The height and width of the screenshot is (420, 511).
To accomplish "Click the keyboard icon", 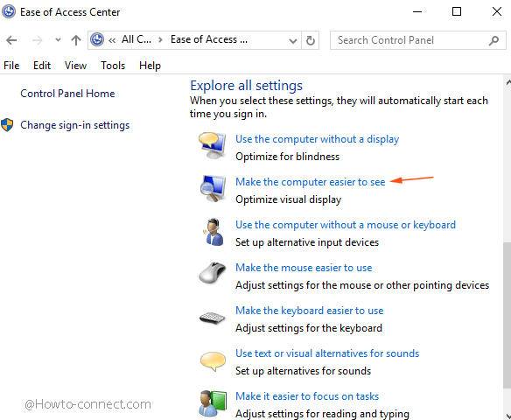I will (x=212, y=318).
